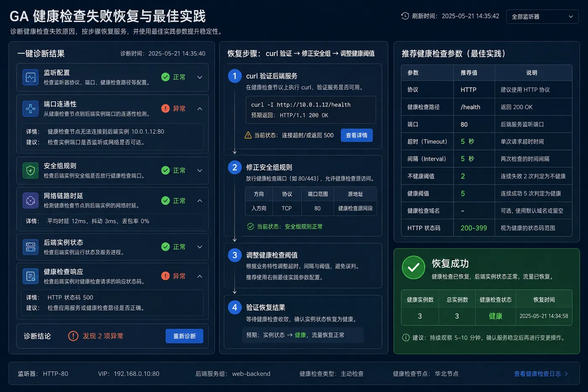Expand the 安全组规则 row chevron
The width and height of the screenshot is (588, 392).
(x=200, y=171)
